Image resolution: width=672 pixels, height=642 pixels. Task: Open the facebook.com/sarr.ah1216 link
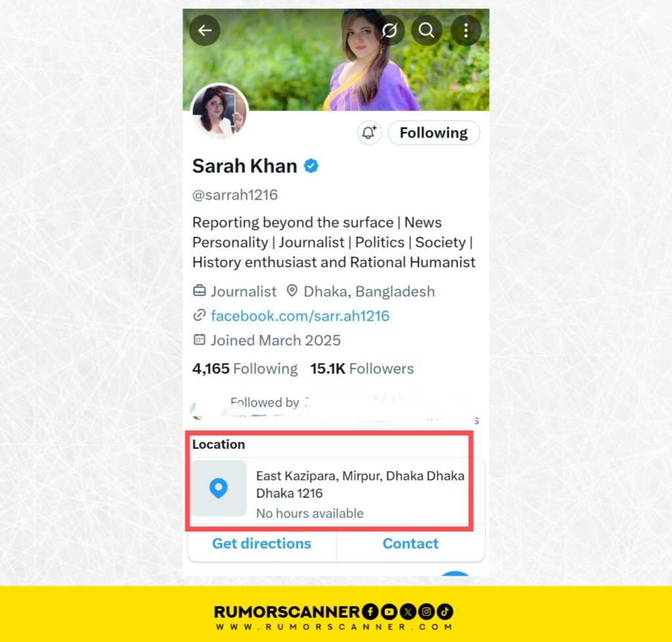click(x=300, y=316)
